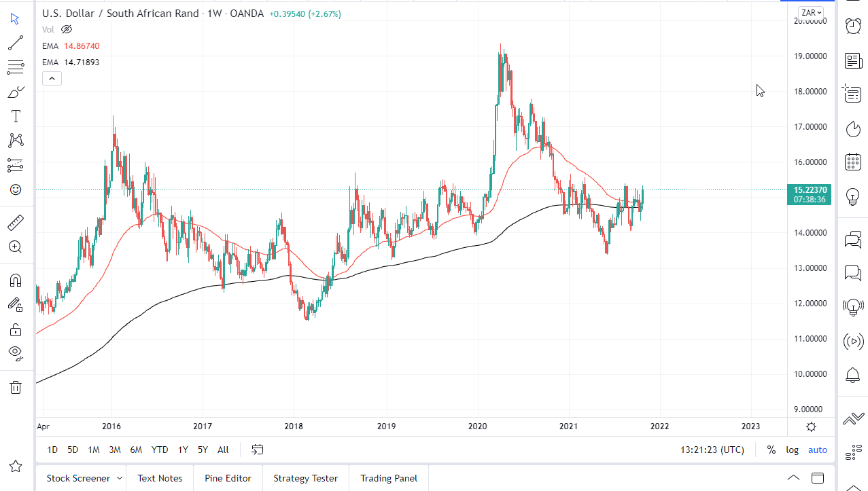The height and width of the screenshot is (491, 868).
Task: Open the XABCD Pattern tool
Action: point(15,141)
